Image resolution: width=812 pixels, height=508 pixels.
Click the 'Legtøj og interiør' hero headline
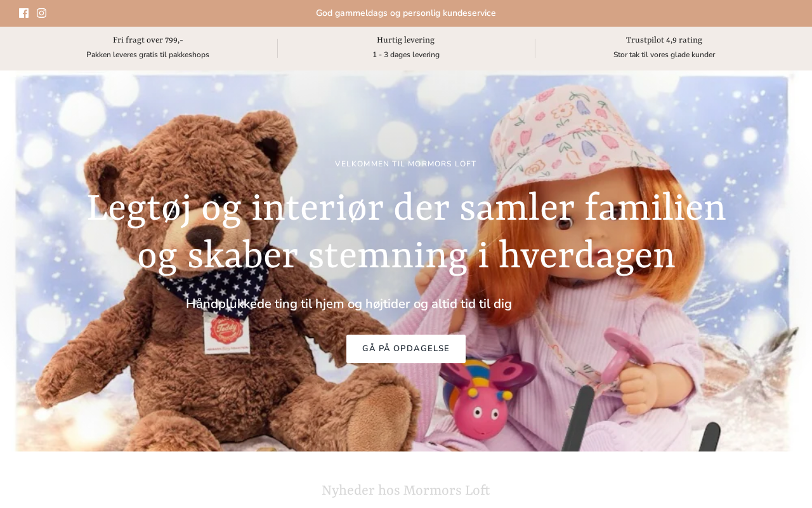click(x=406, y=232)
